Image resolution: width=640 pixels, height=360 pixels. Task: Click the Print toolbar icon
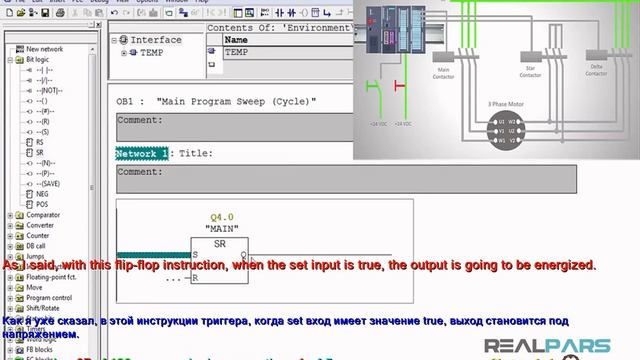pos(60,13)
